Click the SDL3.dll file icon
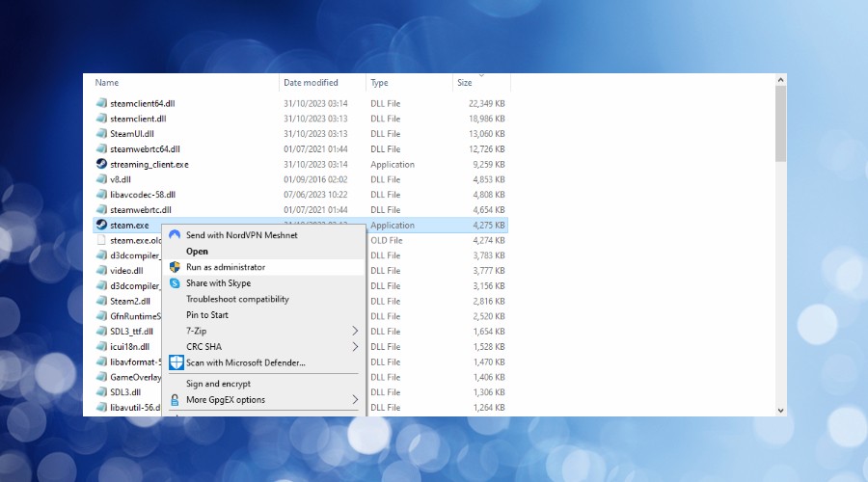 [x=101, y=391]
